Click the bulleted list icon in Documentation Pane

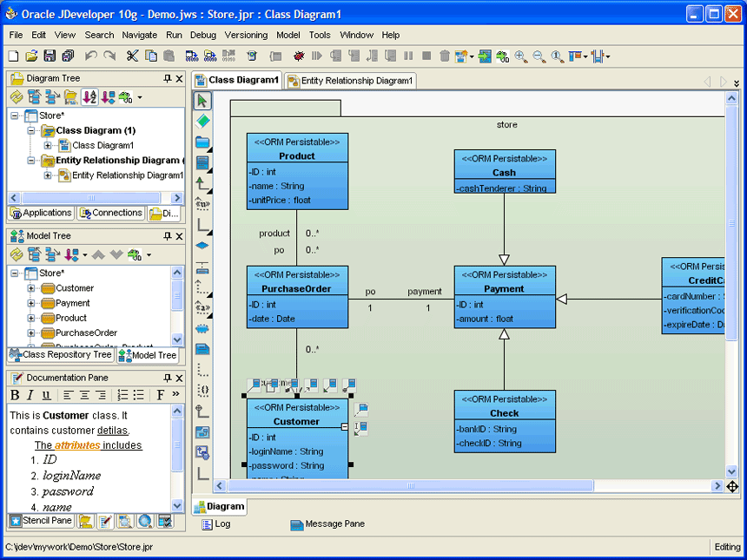[139, 395]
